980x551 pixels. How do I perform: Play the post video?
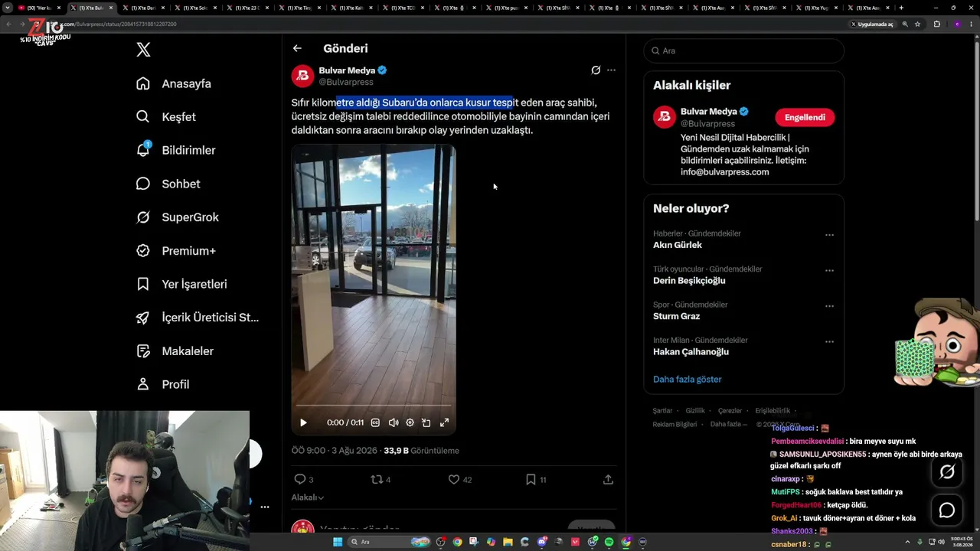[303, 422]
